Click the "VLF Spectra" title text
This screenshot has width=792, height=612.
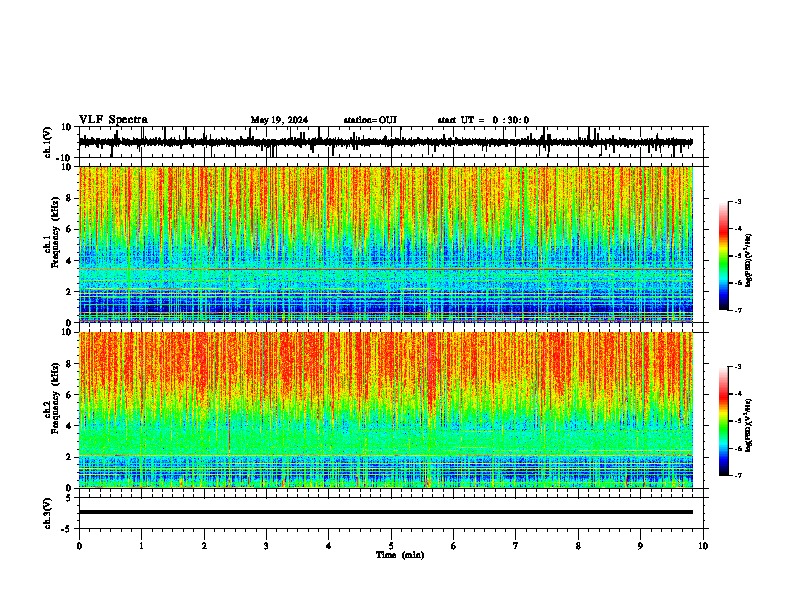pos(113,120)
